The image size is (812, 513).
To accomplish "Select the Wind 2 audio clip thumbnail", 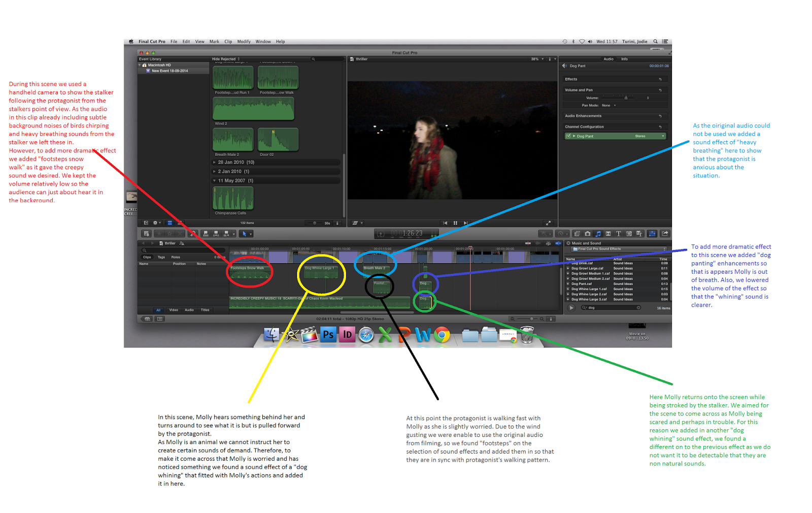I will tap(253, 108).
